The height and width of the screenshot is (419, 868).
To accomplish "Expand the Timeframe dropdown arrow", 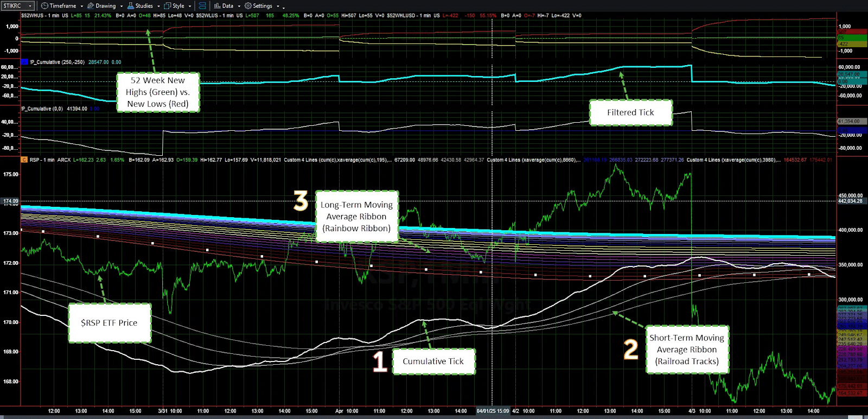I will click(x=82, y=7).
